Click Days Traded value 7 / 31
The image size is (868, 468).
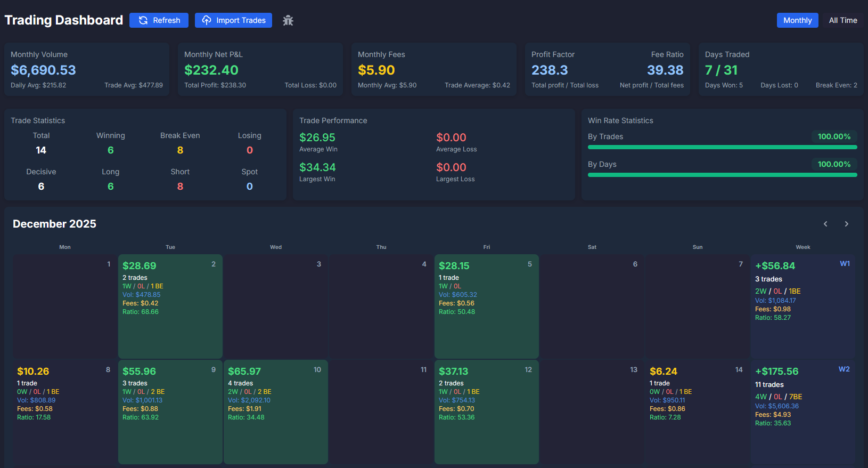[x=721, y=70]
